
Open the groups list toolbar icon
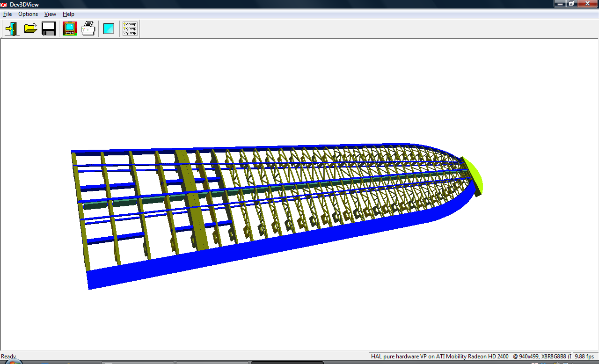(x=130, y=29)
